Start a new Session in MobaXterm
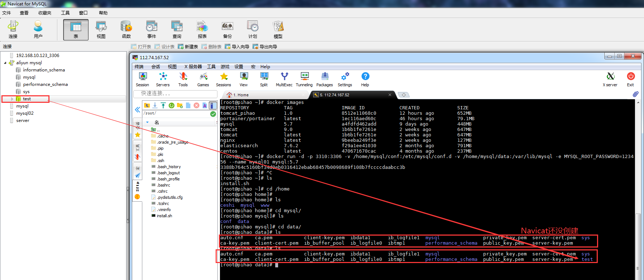The height and width of the screenshot is (280, 644). coord(143,79)
